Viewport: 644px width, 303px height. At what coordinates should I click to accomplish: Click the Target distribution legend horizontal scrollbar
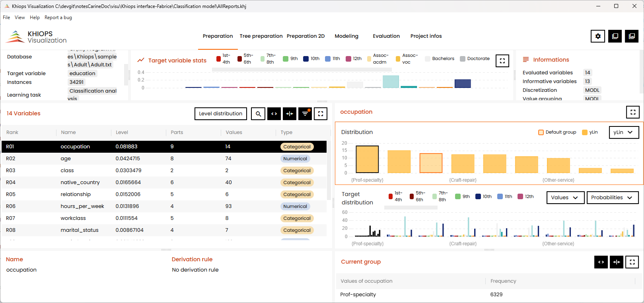coord(411,208)
